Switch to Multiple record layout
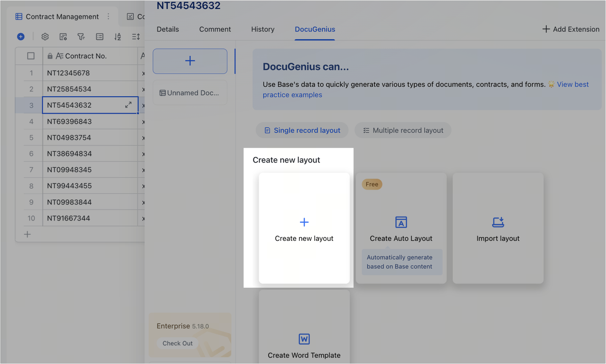 [402, 130]
